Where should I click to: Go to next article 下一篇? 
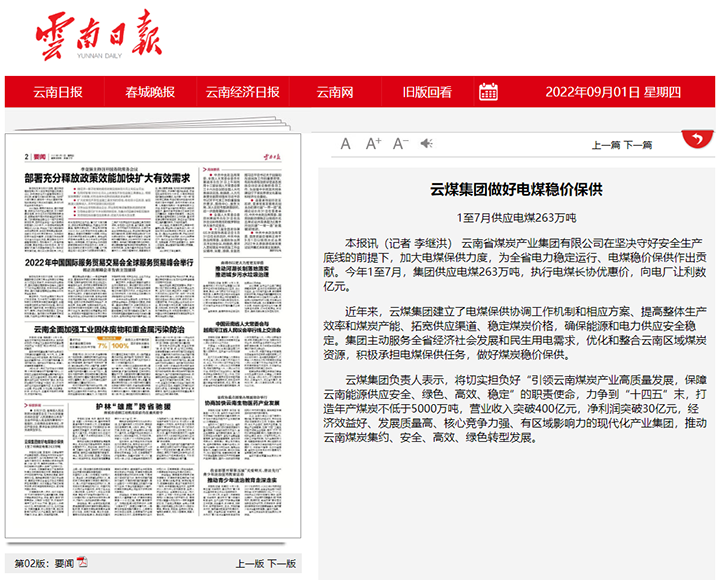pos(638,145)
